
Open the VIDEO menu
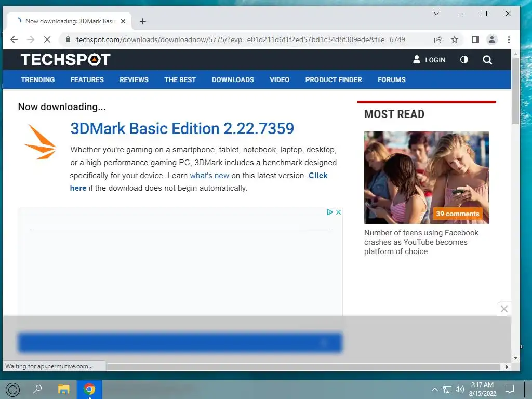pyautogui.click(x=280, y=79)
